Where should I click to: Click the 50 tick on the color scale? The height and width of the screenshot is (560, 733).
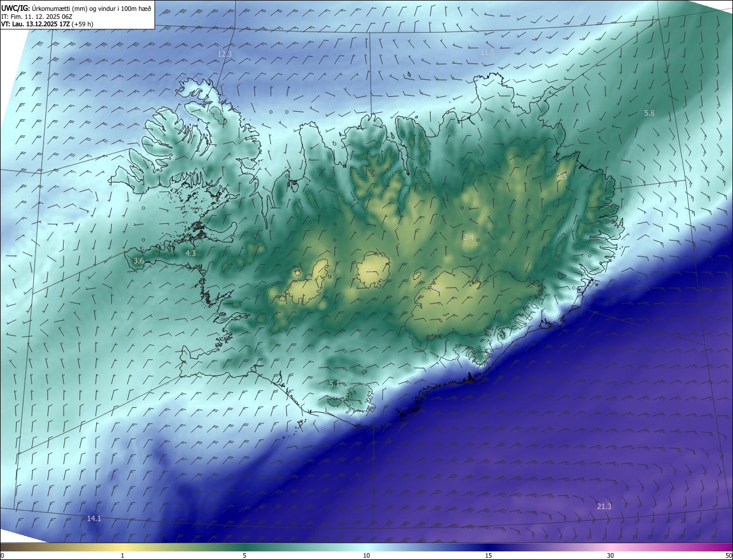click(x=729, y=555)
